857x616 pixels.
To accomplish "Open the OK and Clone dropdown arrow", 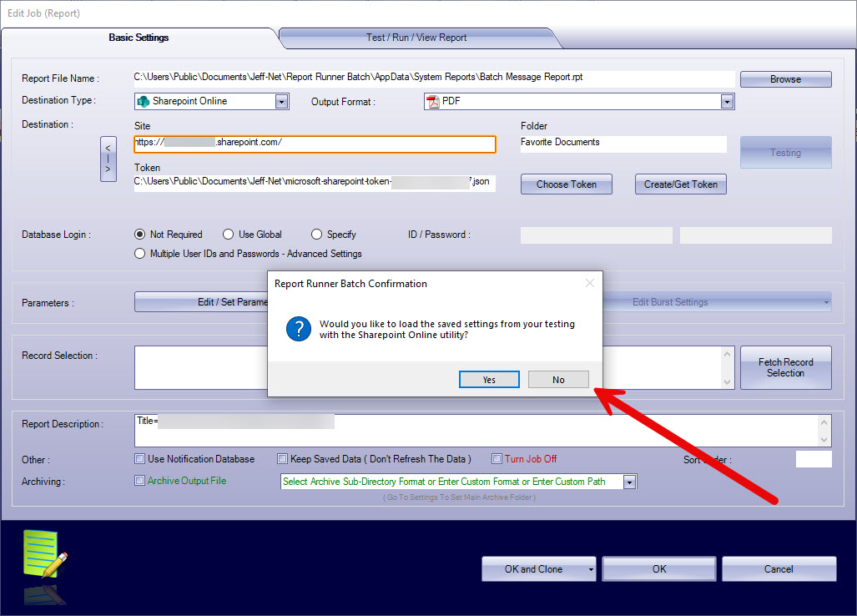I will [591, 569].
